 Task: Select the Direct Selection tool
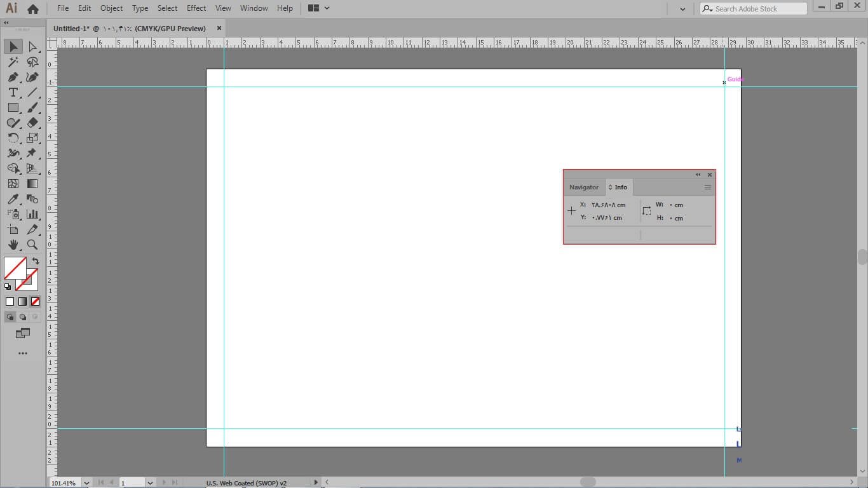tap(32, 47)
